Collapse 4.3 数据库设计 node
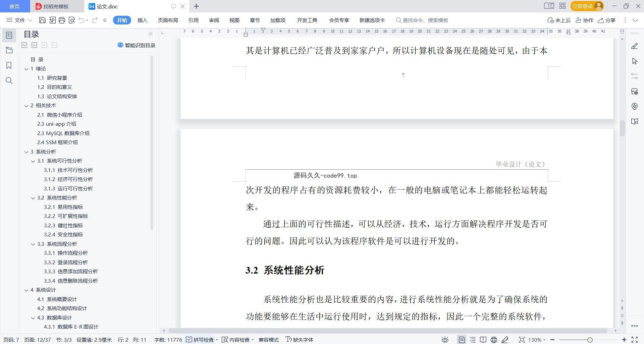The height and width of the screenshot is (344, 644). 33,318
